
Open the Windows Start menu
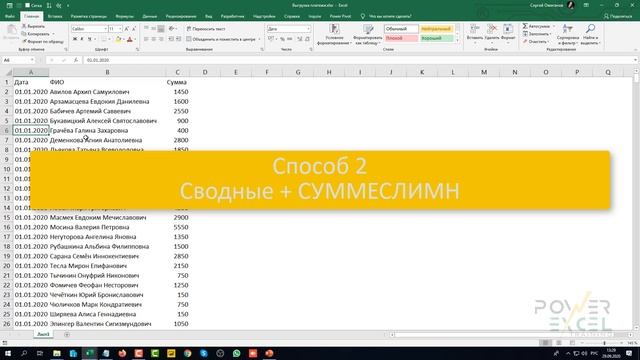coord(7,353)
